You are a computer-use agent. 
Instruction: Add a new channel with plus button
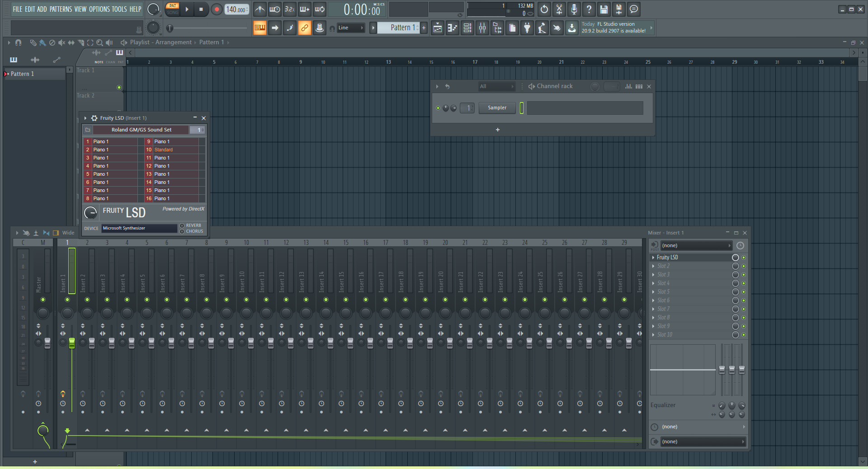(498, 130)
